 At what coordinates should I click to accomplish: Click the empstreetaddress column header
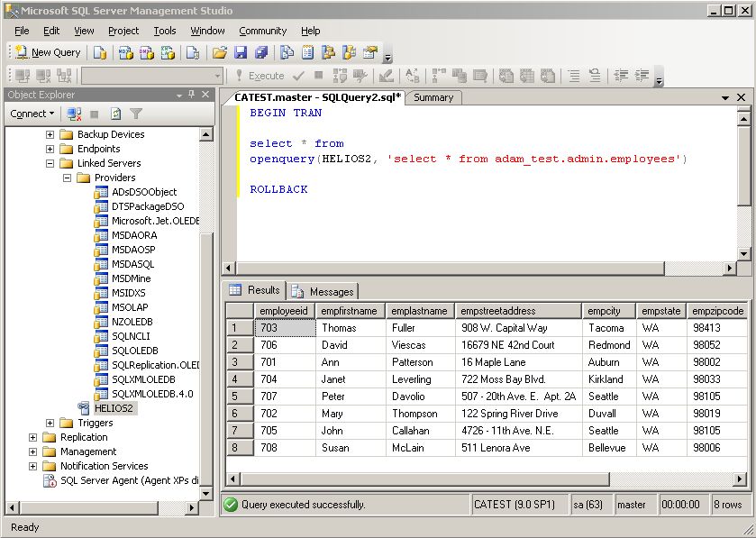point(518,311)
